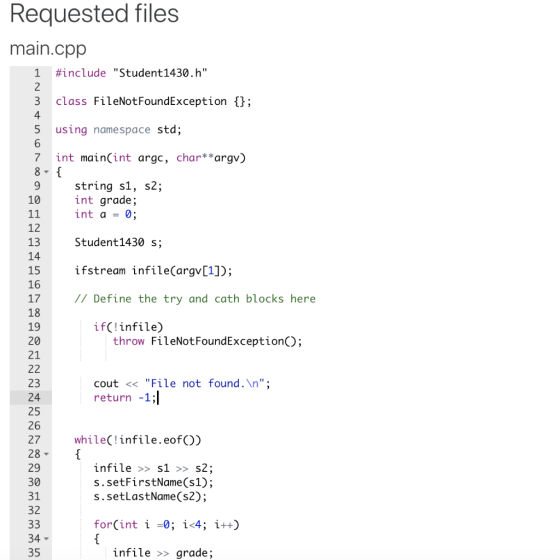Screen dimensions: 560x560
Task: Click 'Student1430 s;' line
Action: tap(118, 242)
